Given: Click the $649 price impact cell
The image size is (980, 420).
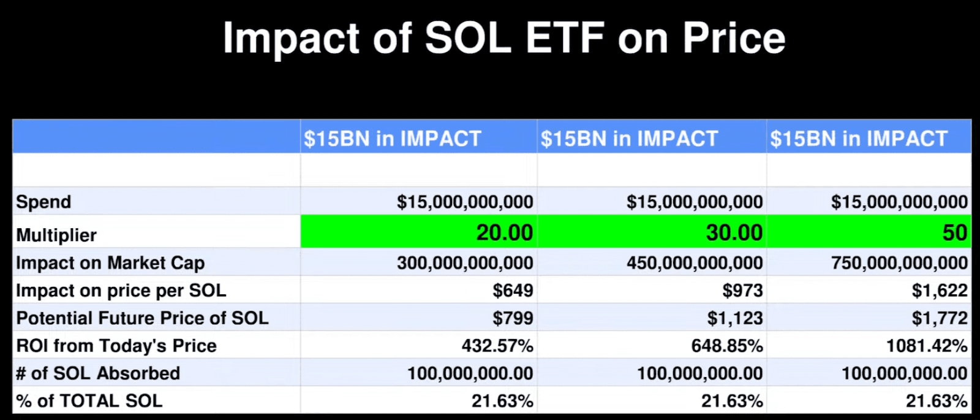Looking at the screenshot, I should (513, 290).
